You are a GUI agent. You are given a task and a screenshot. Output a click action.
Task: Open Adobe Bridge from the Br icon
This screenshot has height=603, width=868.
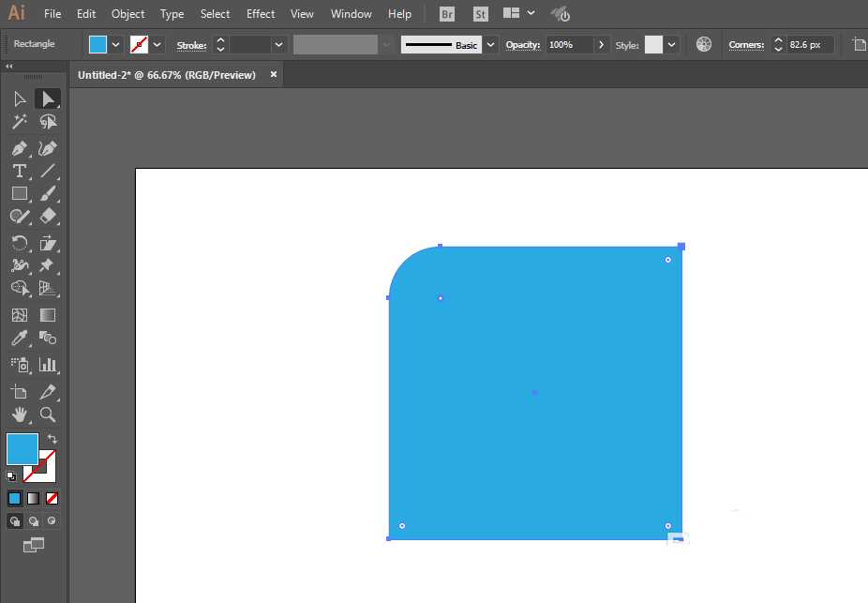coord(448,14)
